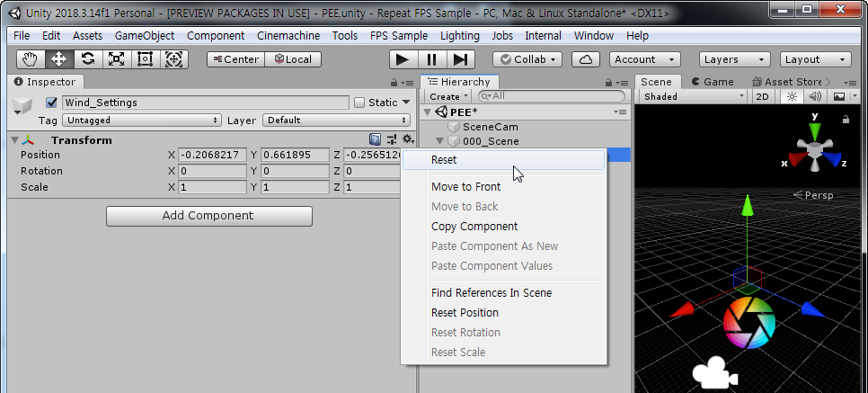Open the Cinemachine menu

(288, 35)
